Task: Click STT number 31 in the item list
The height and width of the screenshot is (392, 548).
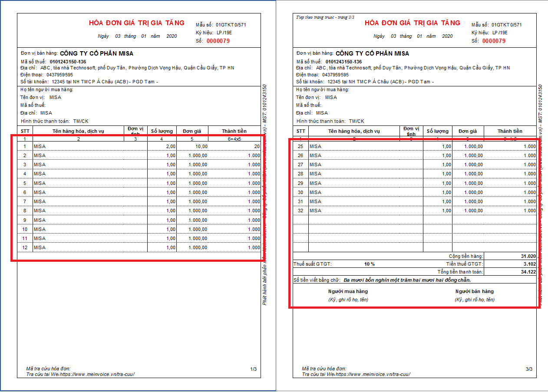Action: coord(300,201)
